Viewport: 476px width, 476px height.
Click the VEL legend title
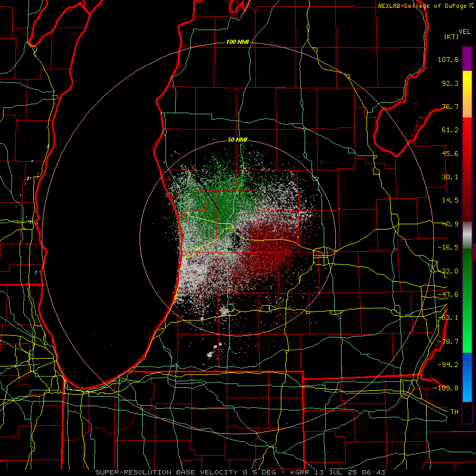(x=465, y=31)
